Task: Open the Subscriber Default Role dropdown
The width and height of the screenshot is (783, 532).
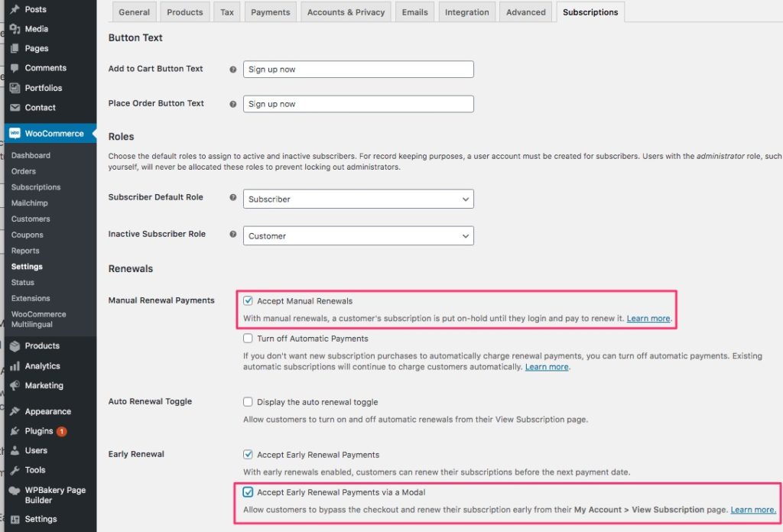Action: click(x=358, y=199)
